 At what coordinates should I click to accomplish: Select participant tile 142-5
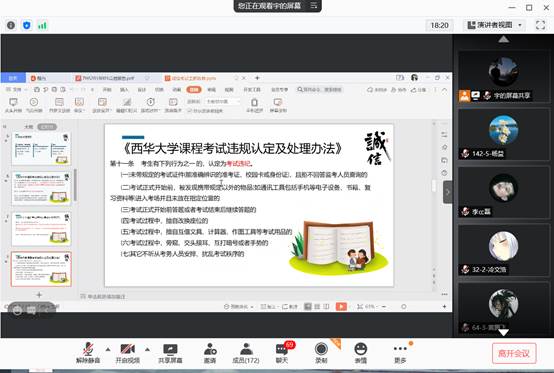click(503, 135)
